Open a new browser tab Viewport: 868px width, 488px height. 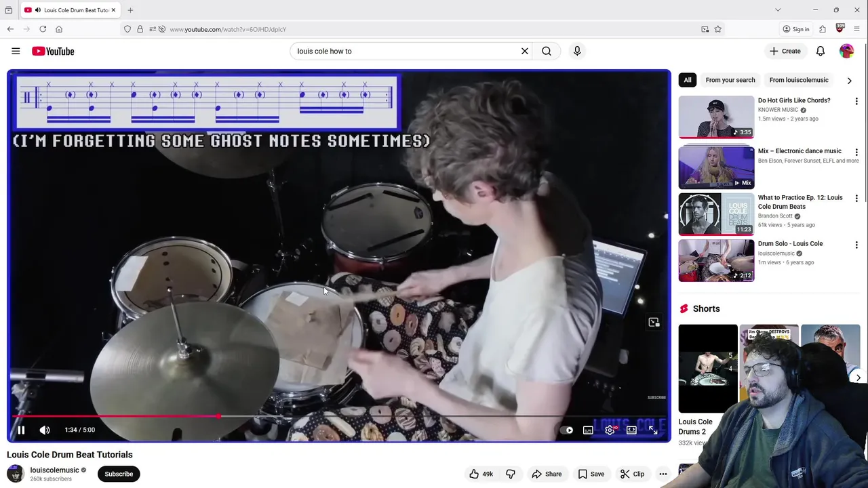130,10
